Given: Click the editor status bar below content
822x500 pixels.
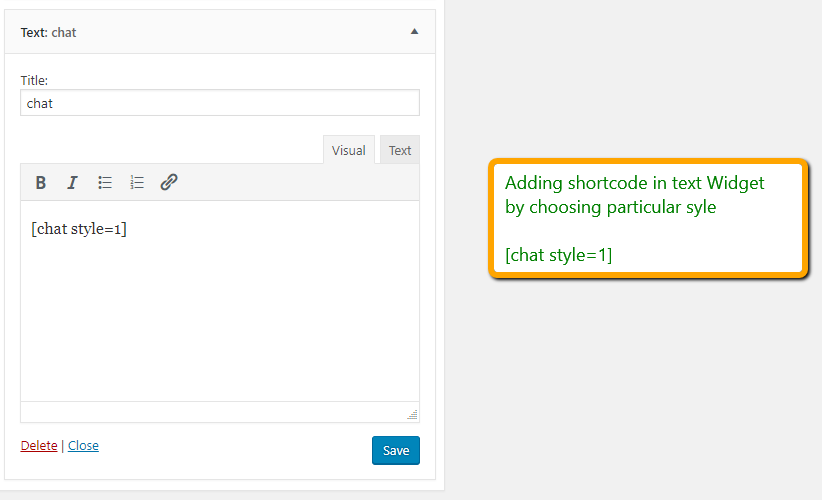Looking at the screenshot, I should point(220,412).
